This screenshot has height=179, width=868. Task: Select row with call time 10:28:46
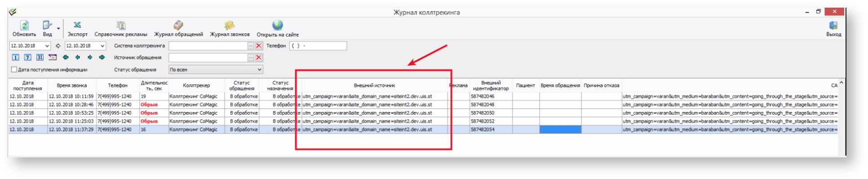pos(423,104)
